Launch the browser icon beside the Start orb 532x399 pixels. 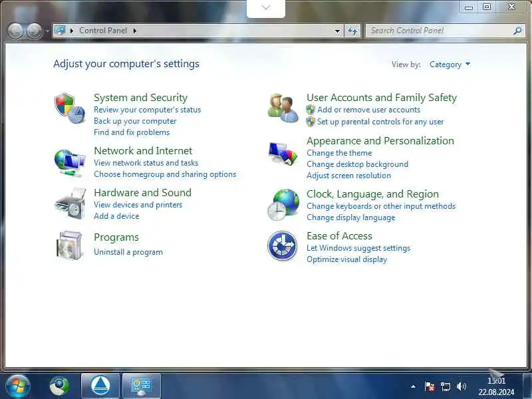click(59, 386)
